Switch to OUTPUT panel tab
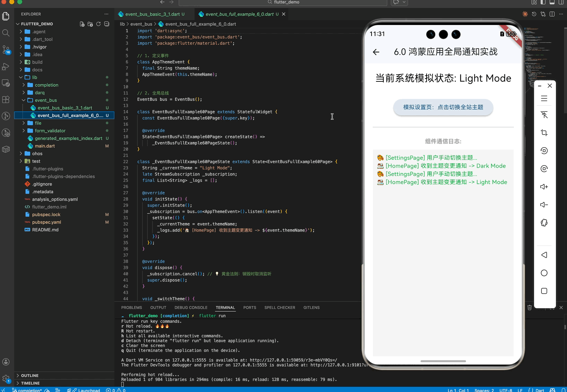The height and width of the screenshot is (392, 567). [x=158, y=308]
